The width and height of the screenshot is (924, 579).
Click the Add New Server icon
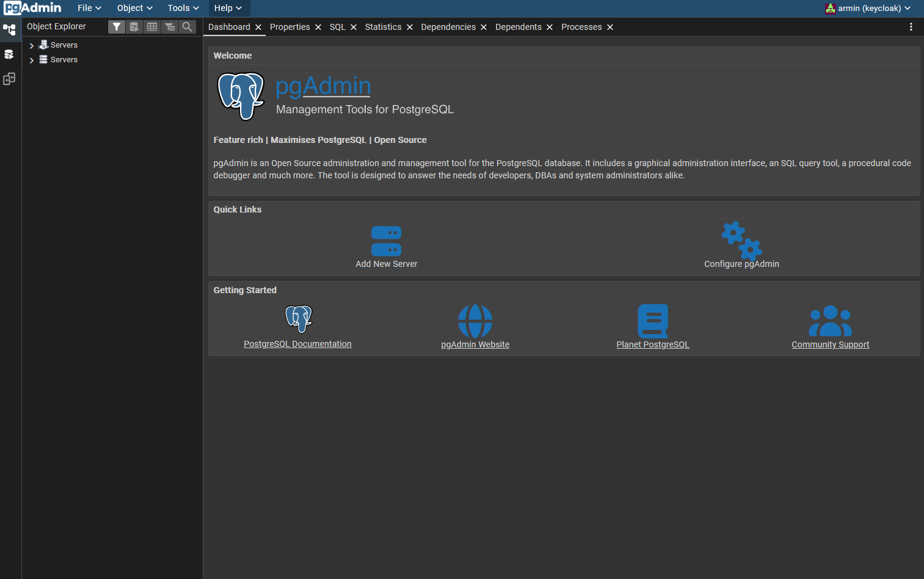click(387, 241)
